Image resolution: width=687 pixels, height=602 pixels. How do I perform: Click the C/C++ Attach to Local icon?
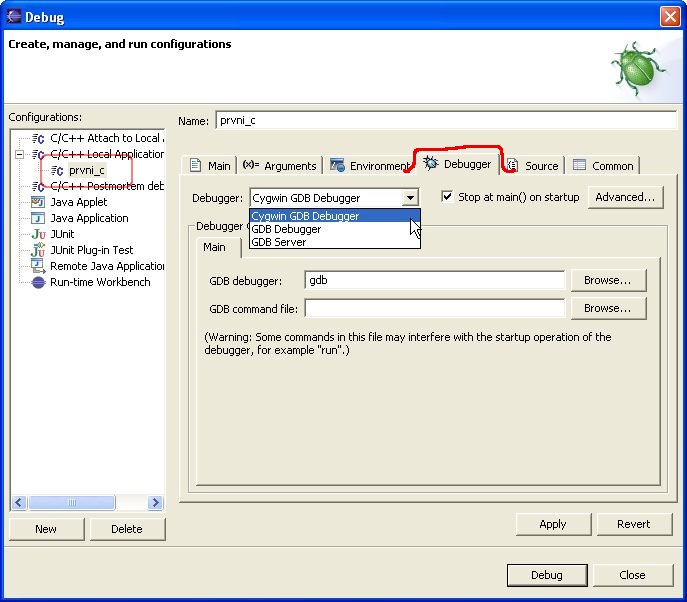pyautogui.click(x=38, y=138)
